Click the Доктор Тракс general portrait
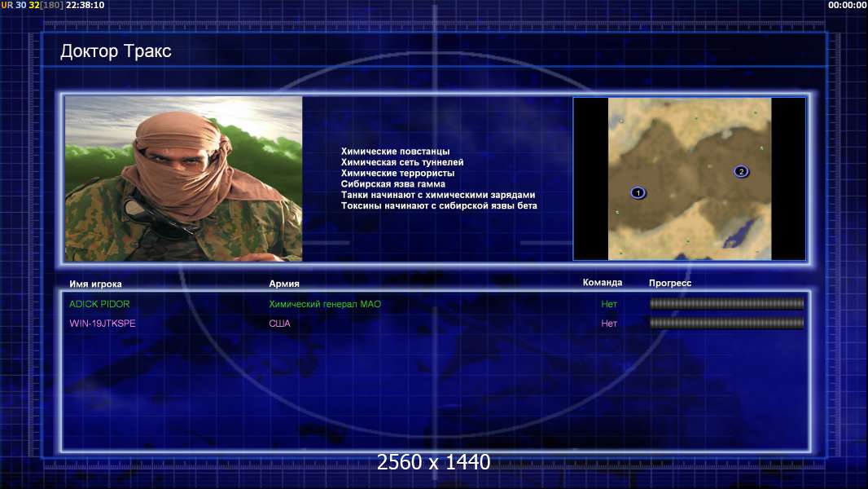This screenshot has height=489, width=868. point(184,178)
